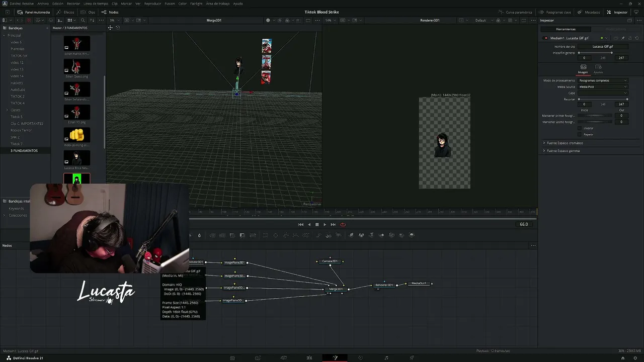Play the composition in reverse
This screenshot has height=362, width=644.
(x=309, y=225)
